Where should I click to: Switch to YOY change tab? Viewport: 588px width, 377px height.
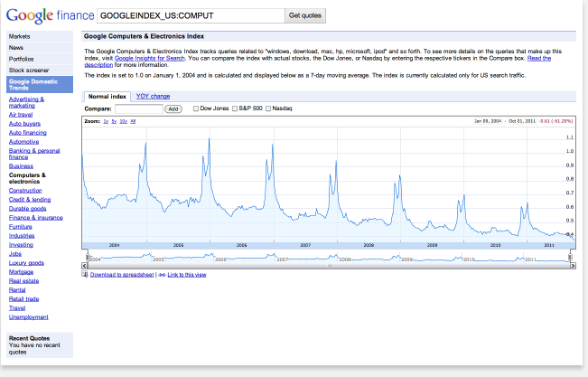coord(153,96)
